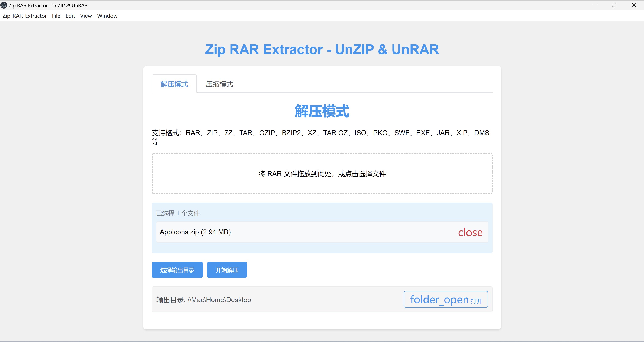The width and height of the screenshot is (644, 342).
Task: Click the 已选择 1 个文件 label
Action: (x=178, y=213)
